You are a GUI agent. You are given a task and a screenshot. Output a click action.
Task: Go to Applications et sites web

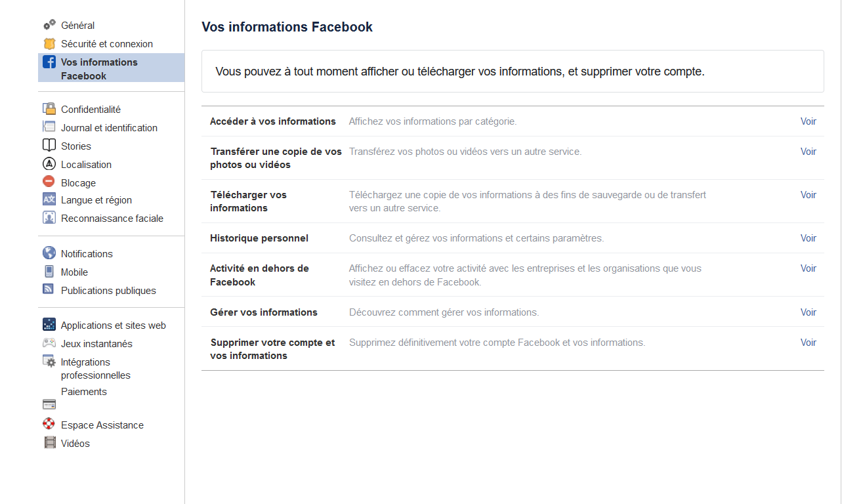click(113, 325)
